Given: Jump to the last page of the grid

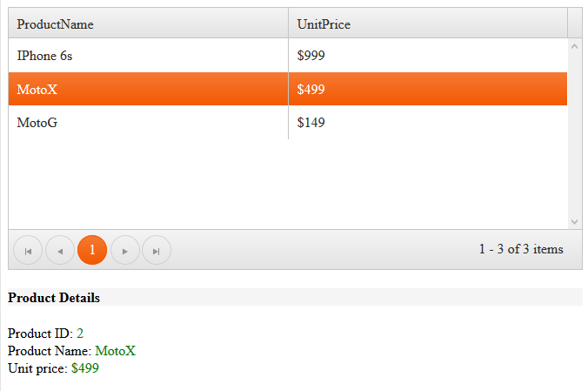Looking at the screenshot, I should [x=157, y=251].
